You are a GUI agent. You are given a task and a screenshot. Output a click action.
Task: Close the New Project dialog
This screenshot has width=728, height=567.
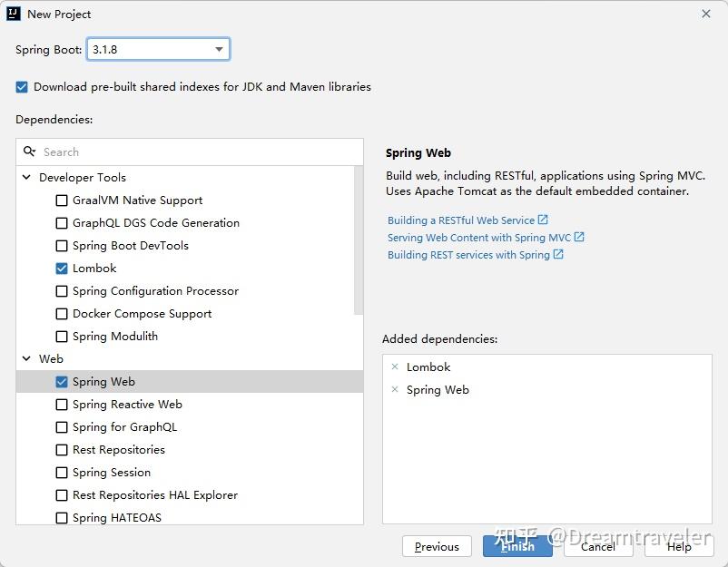(706, 14)
